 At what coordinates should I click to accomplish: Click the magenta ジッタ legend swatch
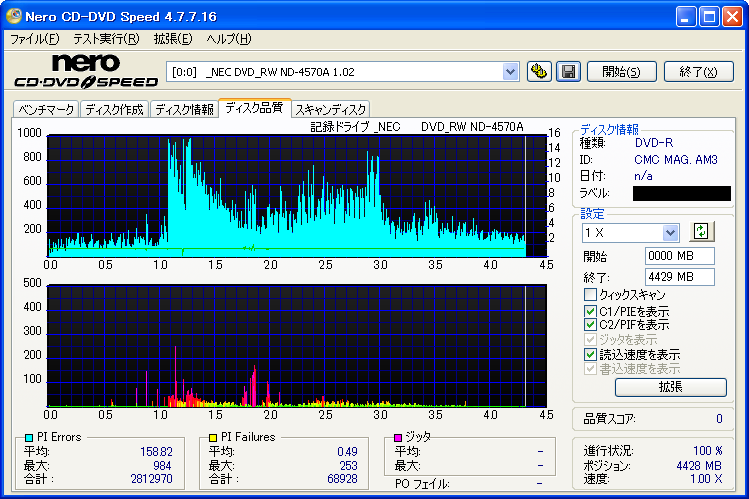[x=397, y=437]
